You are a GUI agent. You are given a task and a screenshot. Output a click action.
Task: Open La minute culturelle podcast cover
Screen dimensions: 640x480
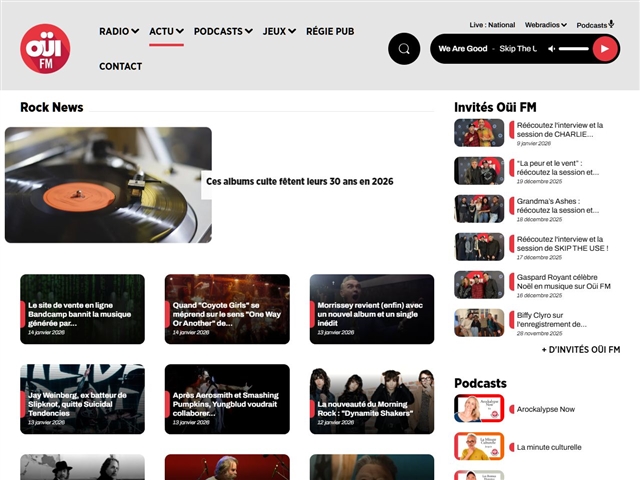pos(479,446)
